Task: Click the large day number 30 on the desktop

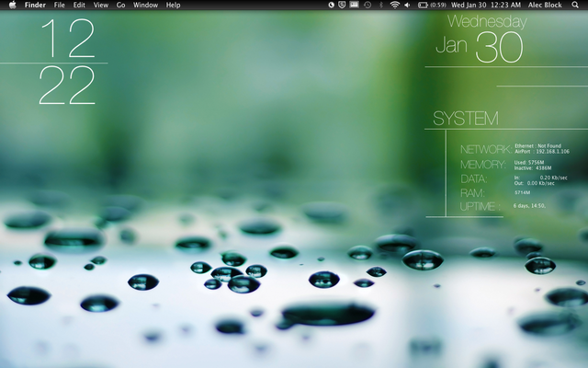Action: [499, 47]
